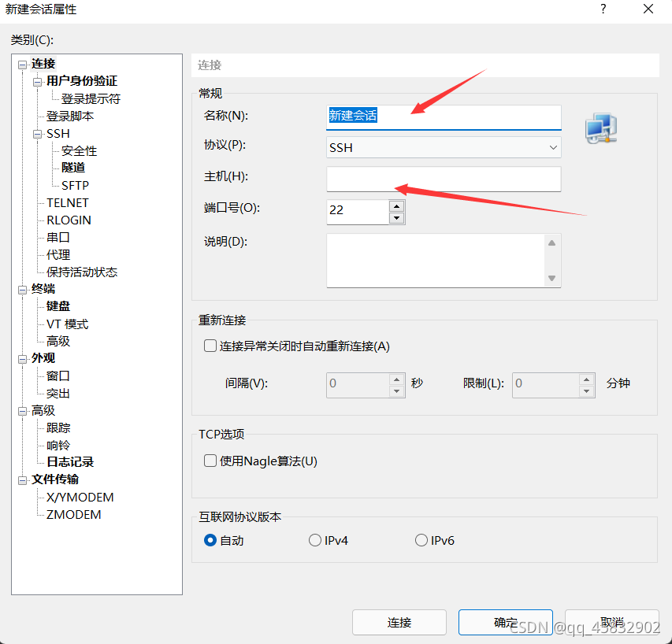Select 隧道 tree item

click(x=73, y=168)
